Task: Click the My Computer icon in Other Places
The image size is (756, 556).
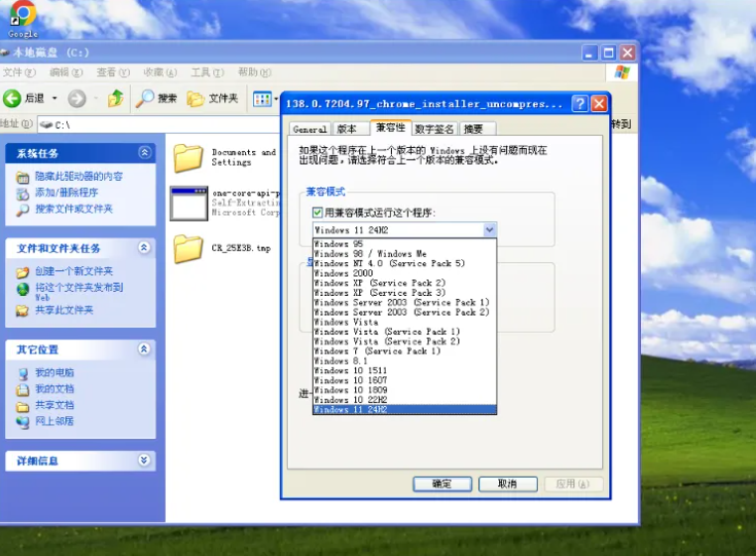Action: (23, 373)
